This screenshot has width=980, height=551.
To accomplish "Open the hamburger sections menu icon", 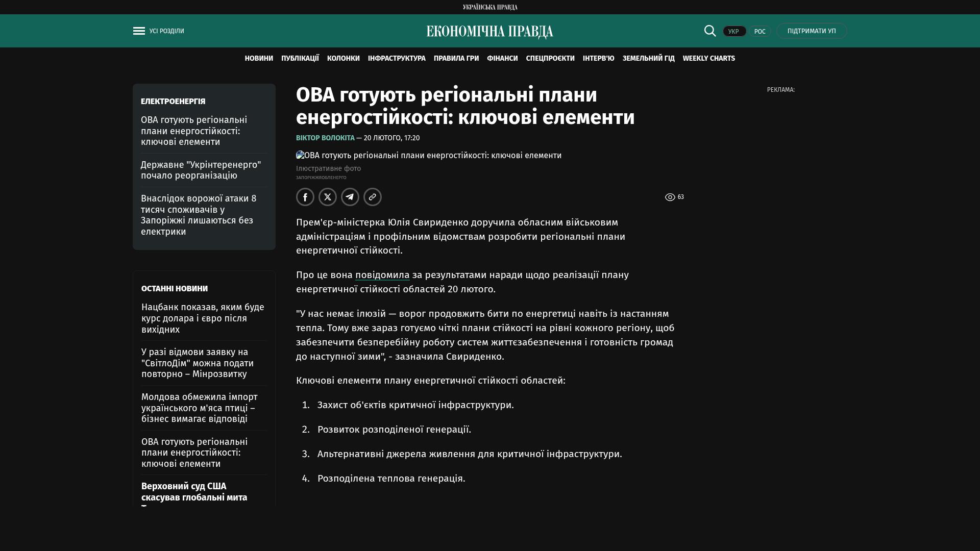I will coord(139,31).
